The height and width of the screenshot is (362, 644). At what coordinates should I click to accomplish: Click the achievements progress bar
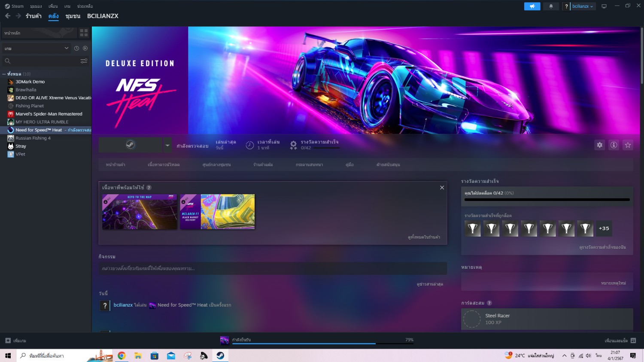pyautogui.click(x=547, y=200)
